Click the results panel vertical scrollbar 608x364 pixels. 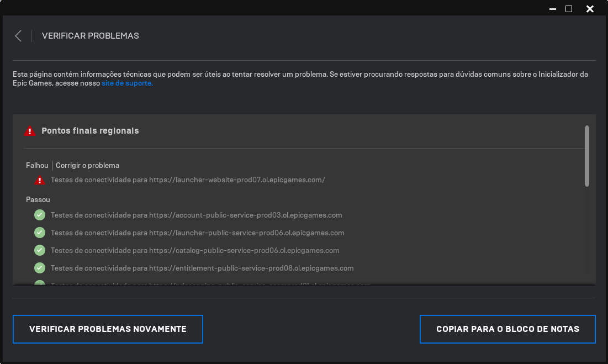586,156
